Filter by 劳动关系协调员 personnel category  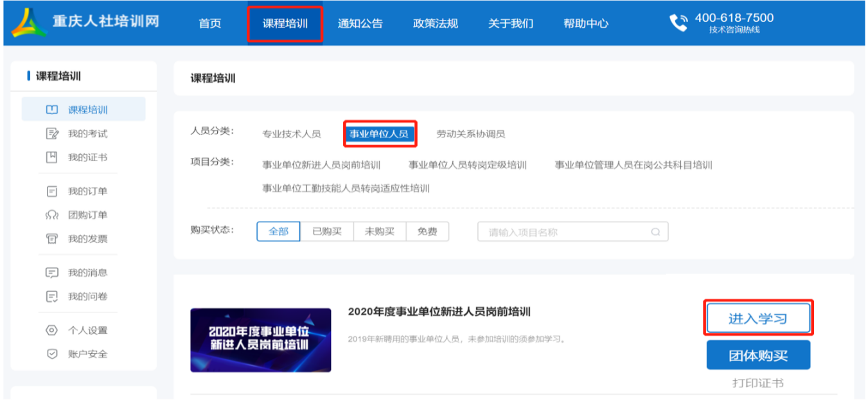click(x=470, y=134)
